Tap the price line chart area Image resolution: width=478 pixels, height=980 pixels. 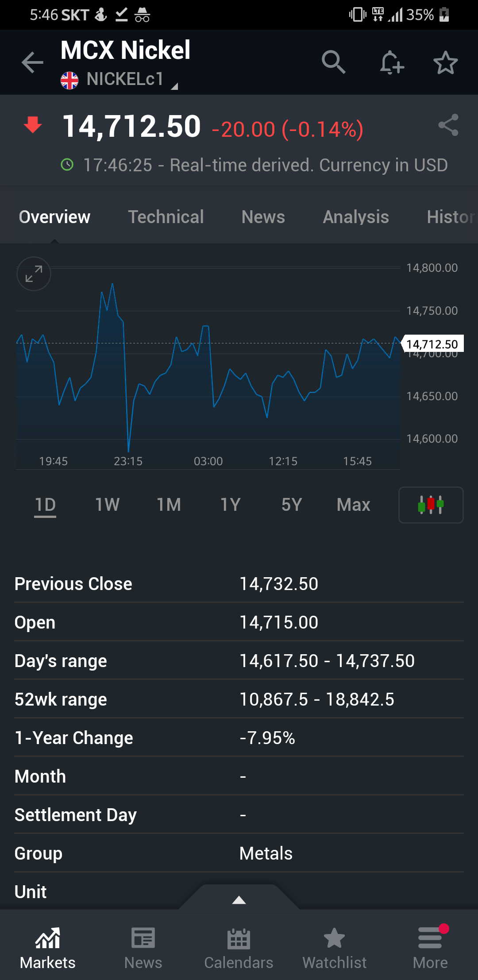208,367
